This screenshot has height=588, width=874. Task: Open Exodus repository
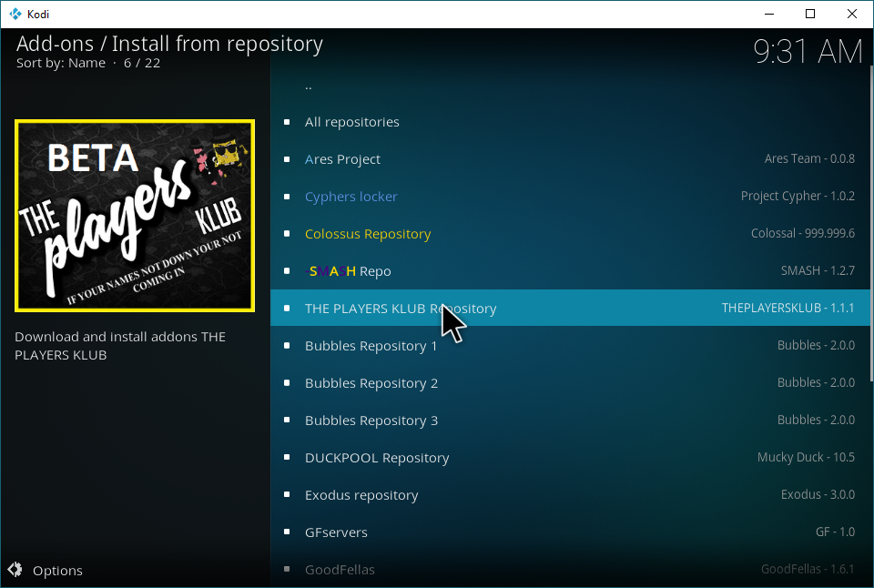[361, 495]
